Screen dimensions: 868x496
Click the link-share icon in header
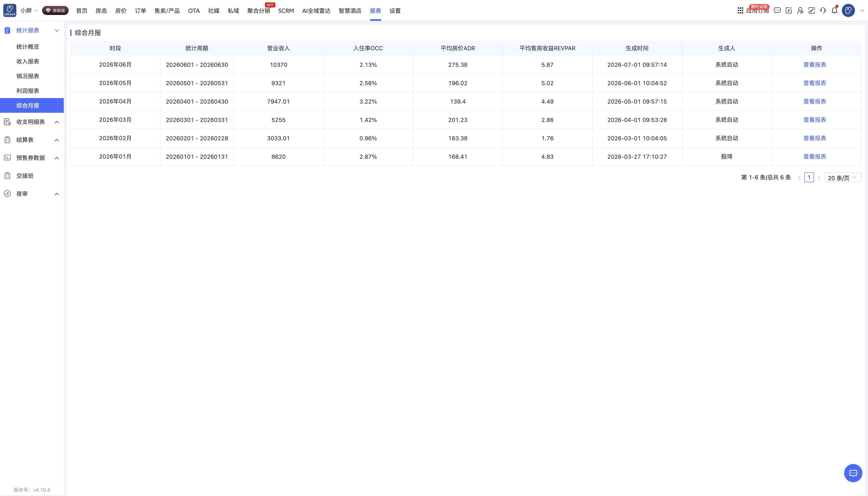coord(811,11)
